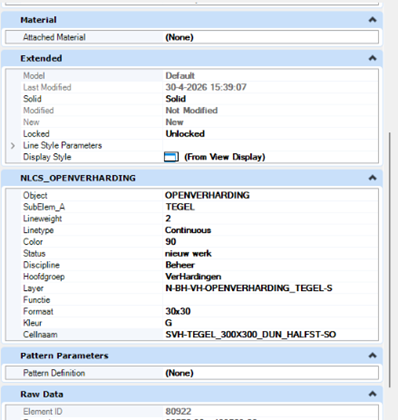Click the Model value Default
This screenshot has width=398, height=420.
(x=180, y=76)
